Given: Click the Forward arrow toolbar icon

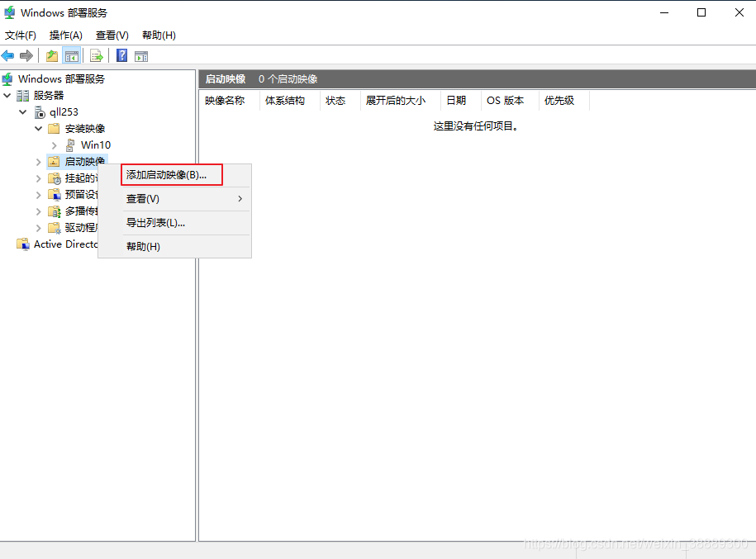Looking at the screenshot, I should 26,56.
